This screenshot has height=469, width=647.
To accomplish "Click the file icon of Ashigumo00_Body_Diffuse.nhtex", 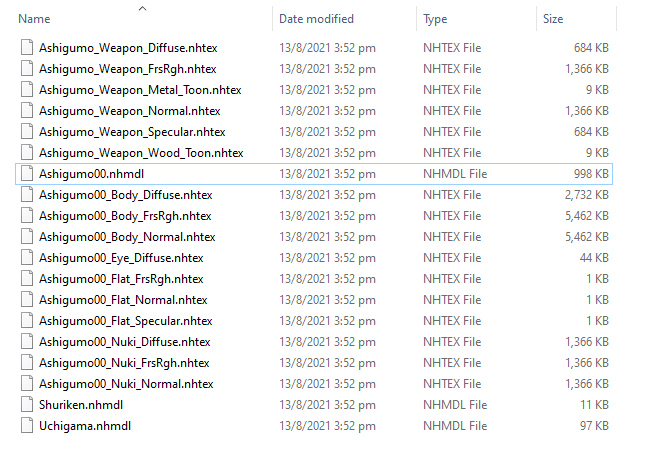I will pyautogui.click(x=27, y=195).
